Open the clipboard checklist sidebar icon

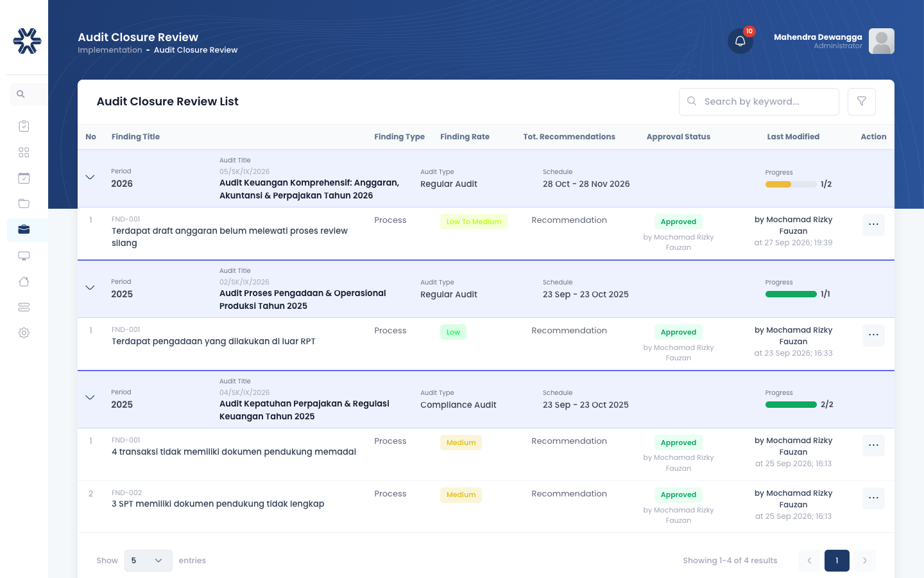24,126
